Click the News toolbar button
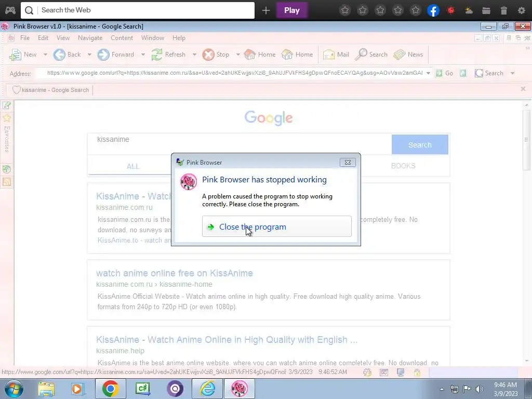Image resolution: width=532 pixels, height=399 pixels. click(x=408, y=54)
